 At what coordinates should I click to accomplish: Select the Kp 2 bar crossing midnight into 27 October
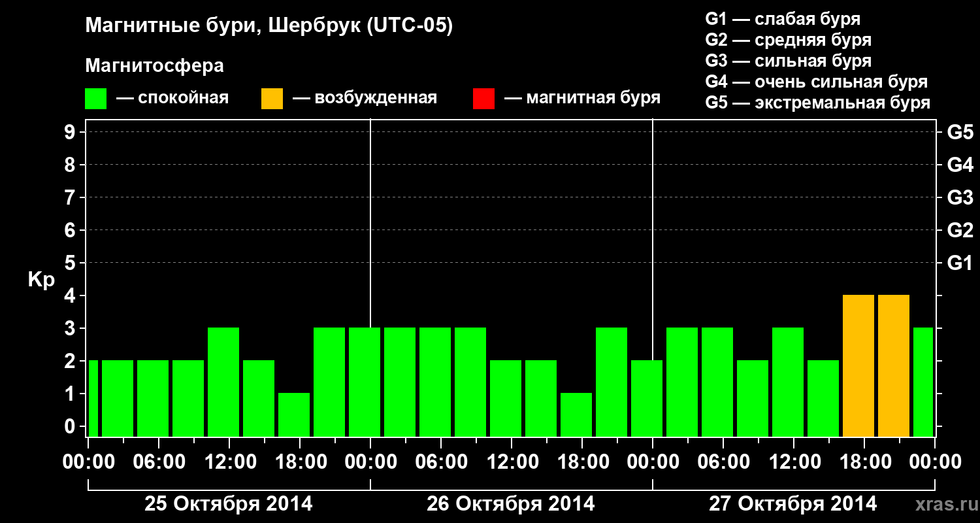coord(647,398)
